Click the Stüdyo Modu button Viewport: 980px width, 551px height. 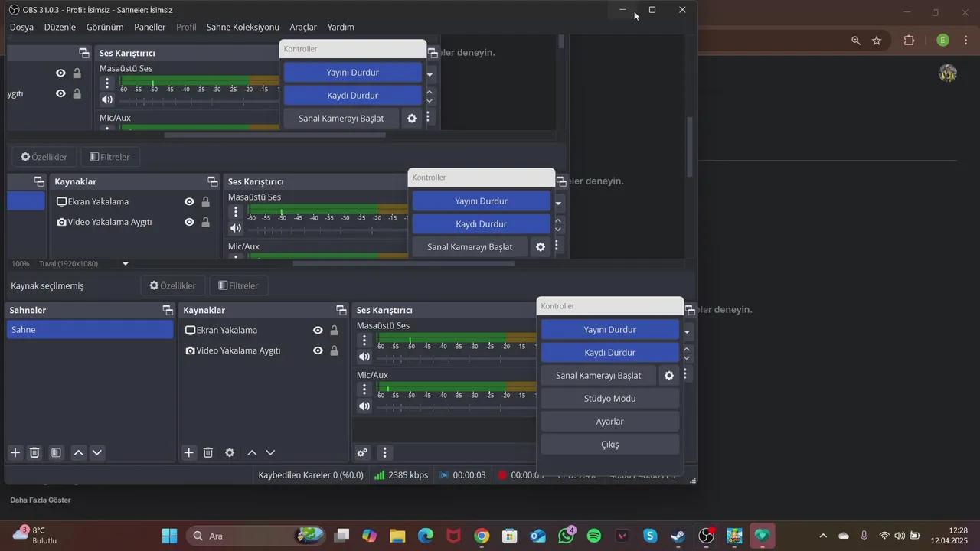point(609,399)
